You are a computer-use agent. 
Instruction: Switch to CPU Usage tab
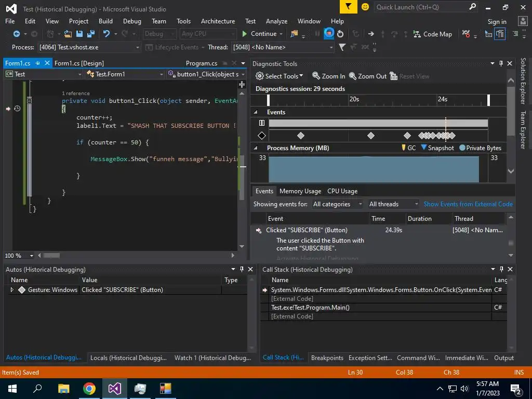click(x=342, y=191)
